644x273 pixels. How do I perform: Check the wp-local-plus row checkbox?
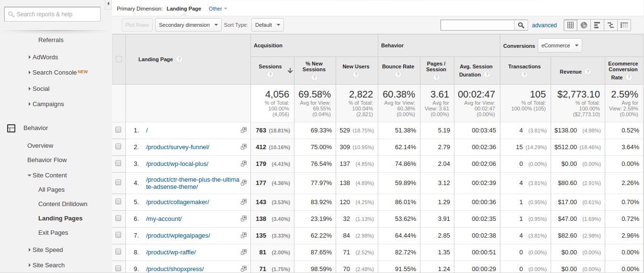coord(118,163)
